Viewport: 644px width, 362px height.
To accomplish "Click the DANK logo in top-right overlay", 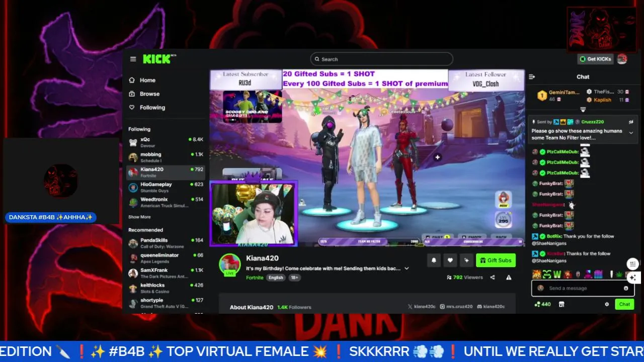I will (602, 30).
